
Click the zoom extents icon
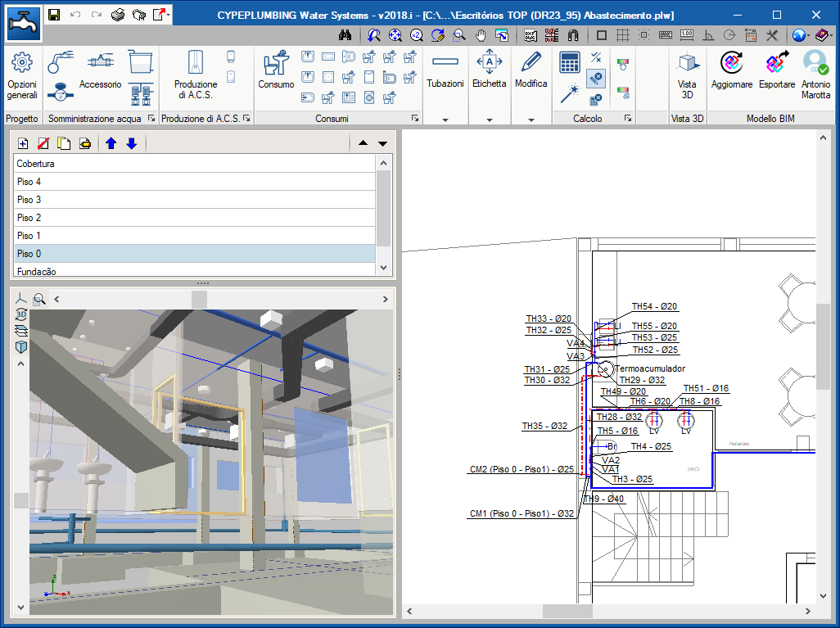pyautogui.click(x=395, y=35)
